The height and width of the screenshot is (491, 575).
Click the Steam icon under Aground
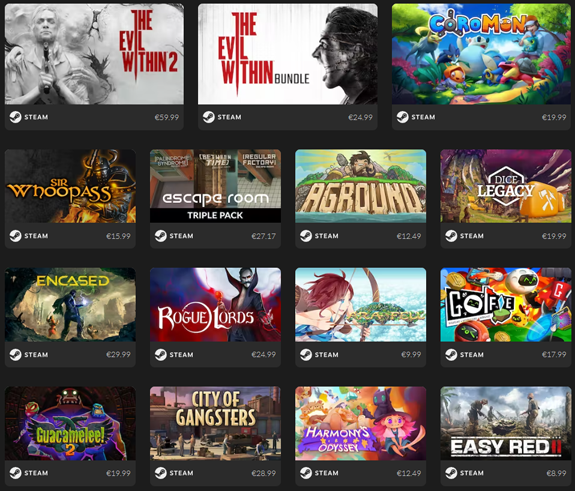coord(306,236)
